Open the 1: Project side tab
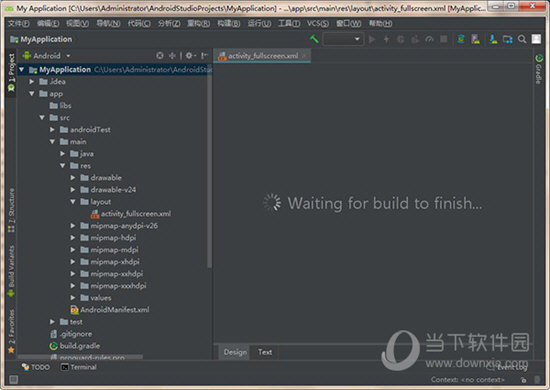 point(11,73)
